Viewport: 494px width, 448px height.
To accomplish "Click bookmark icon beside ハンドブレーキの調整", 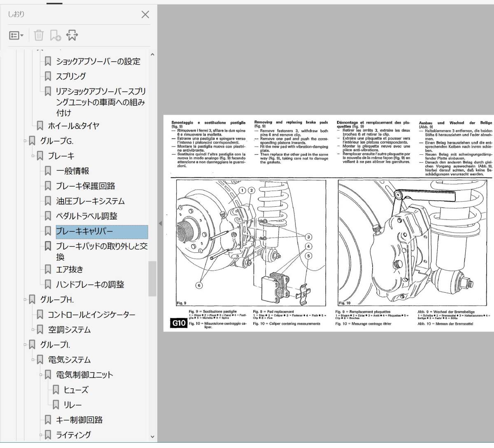I will click(48, 284).
